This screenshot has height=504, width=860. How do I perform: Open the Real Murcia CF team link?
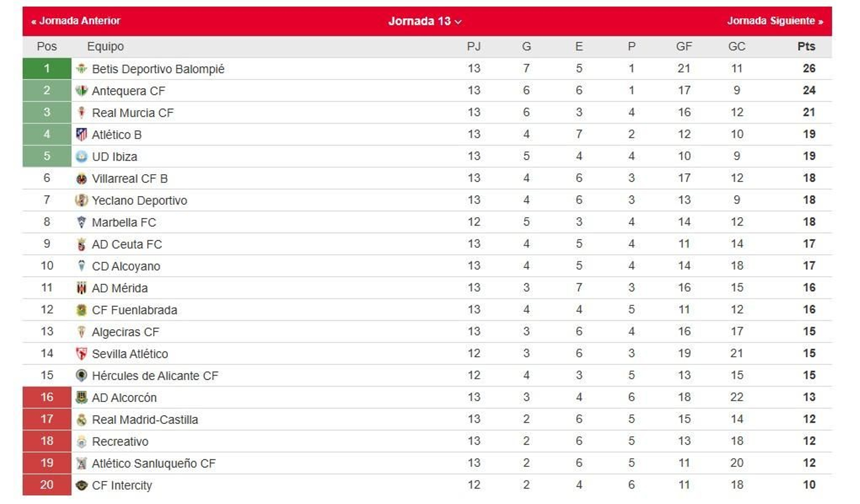tap(133, 113)
